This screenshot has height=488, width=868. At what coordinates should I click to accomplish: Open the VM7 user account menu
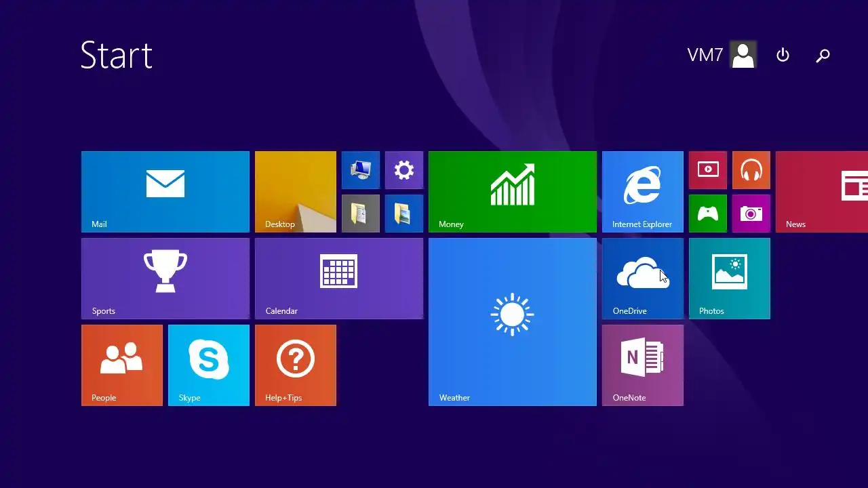click(722, 55)
